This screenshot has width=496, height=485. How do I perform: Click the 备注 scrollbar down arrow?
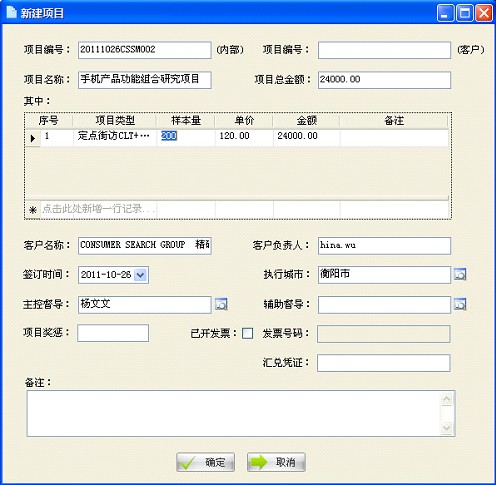coord(446,427)
